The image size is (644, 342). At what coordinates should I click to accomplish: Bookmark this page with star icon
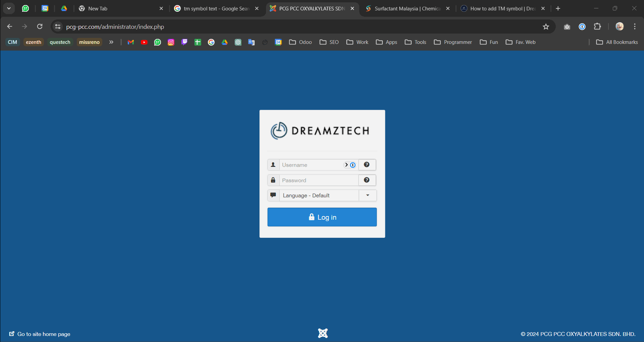pos(546,26)
